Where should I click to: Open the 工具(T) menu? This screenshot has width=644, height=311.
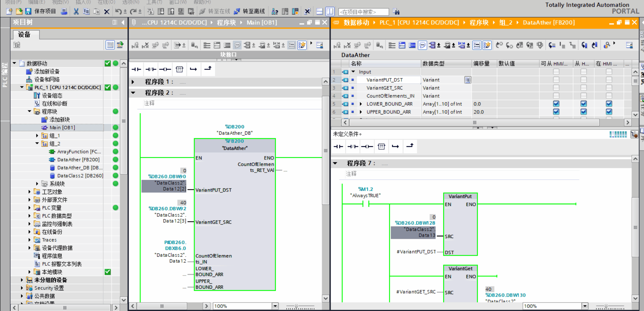(154, 2)
